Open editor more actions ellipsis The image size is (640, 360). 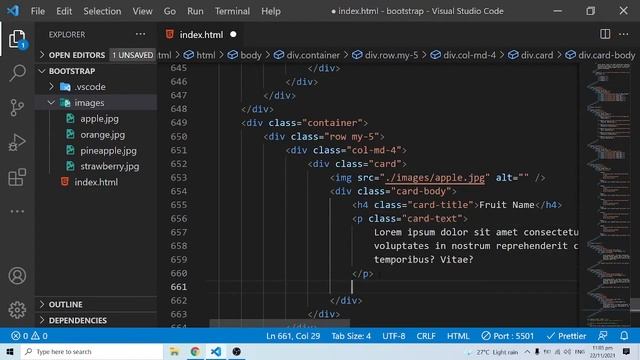[x=624, y=34]
